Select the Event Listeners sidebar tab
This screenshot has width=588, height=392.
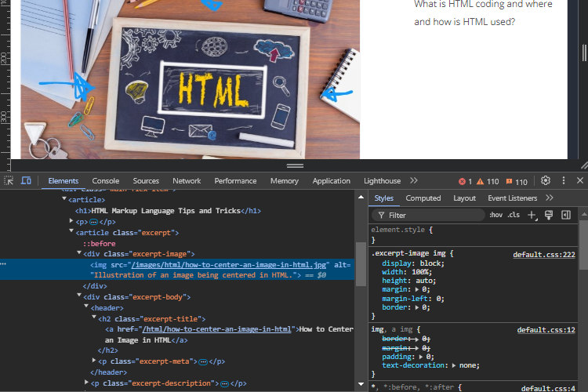512,198
